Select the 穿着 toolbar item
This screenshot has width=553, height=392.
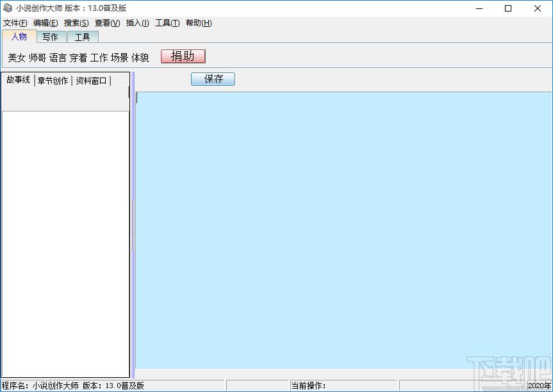pos(78,58)
